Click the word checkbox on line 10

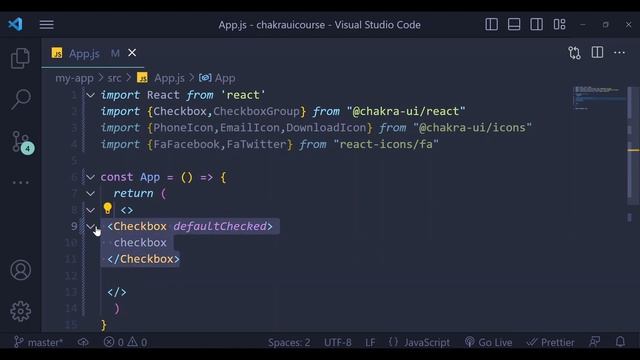(x=140, y=242)
